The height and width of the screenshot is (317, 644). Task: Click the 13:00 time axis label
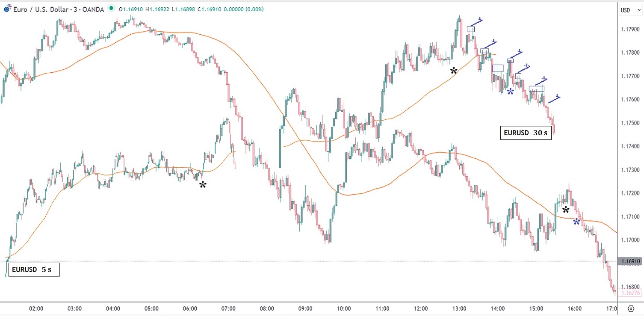click(x=459, y=308)
